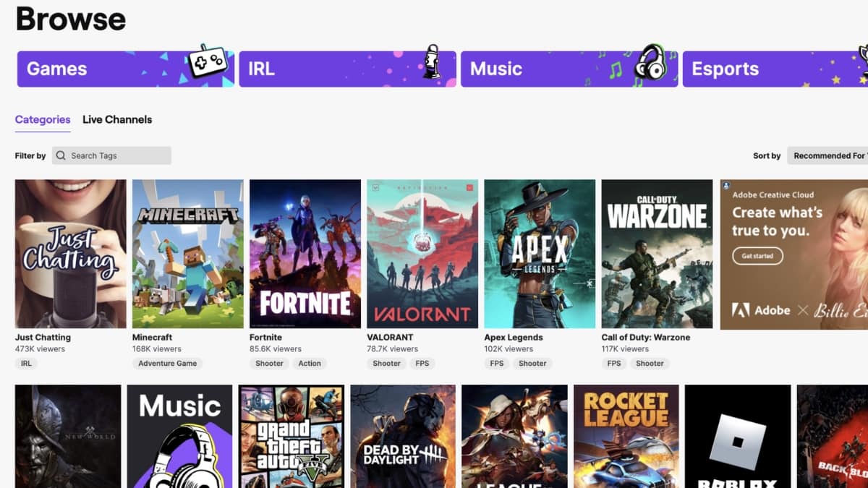This screenshot has height=488, width=868.
Task: Click the microphone icon on IRL banner
Action: pyautogui.click(x=432, y=61)
